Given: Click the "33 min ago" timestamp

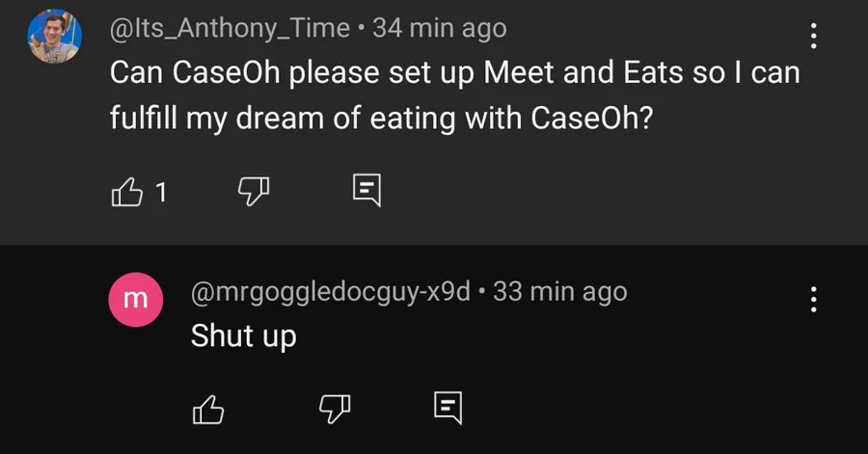Looking at the screenshot, I should (x=559, y=290).
